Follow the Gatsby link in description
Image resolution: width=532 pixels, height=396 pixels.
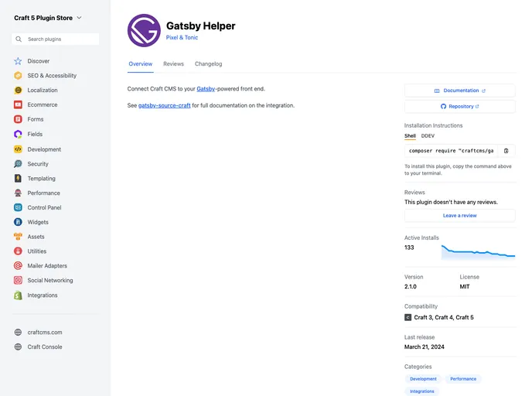coord(206,89)
